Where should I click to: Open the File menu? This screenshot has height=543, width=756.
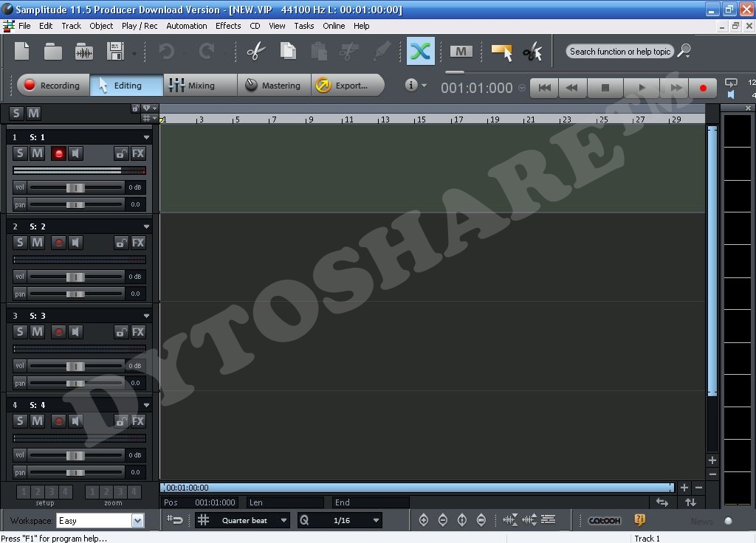24,26
